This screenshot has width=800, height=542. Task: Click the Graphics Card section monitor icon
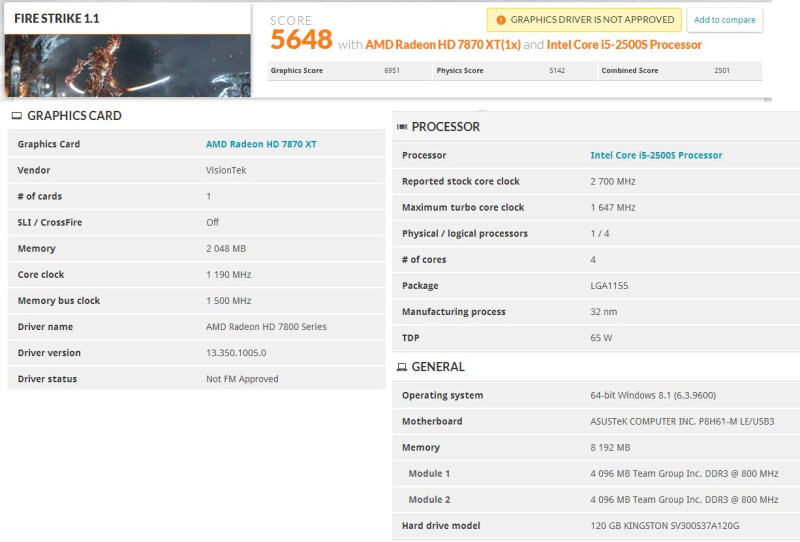(17, 116)
